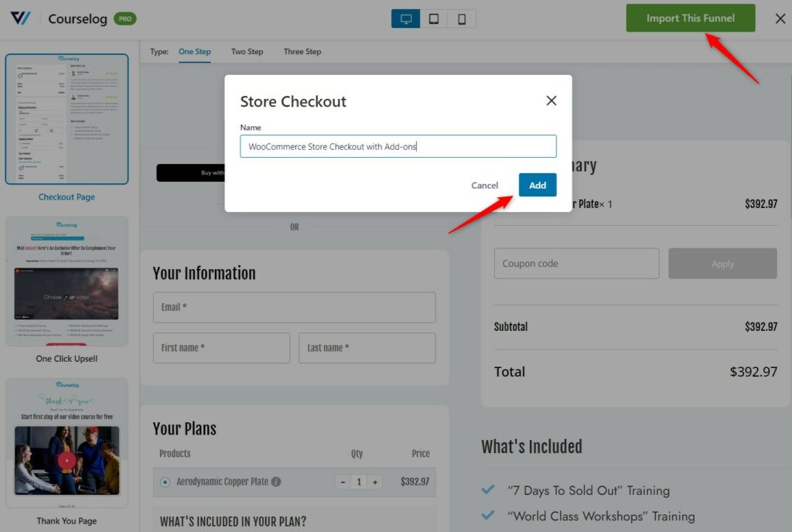This screenshot has width=792, height=532.
Task: Click the Last name field
Action: pos(367,348)
